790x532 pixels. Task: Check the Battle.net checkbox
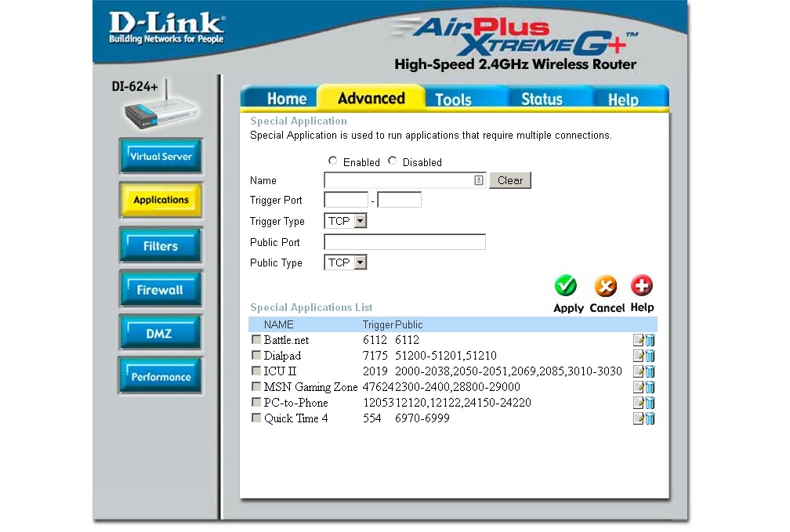[x=256, y=339]
